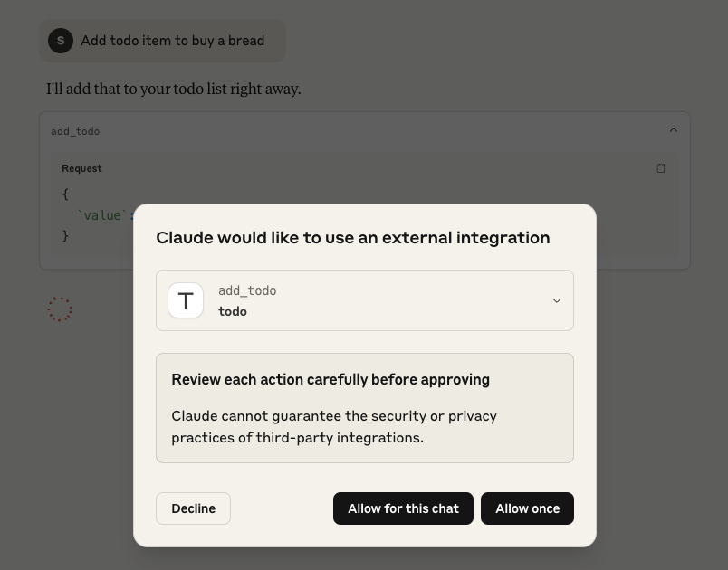Collapse the add_todo tool block chevron

tap(673, 130)
